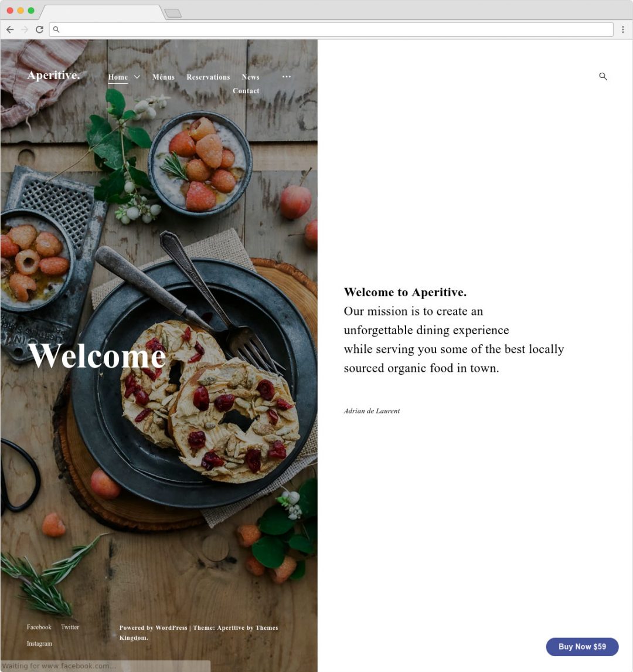Open the browser three-dot menu
The width and height of the screenshot is (633, 672).
tap(622, 29)
